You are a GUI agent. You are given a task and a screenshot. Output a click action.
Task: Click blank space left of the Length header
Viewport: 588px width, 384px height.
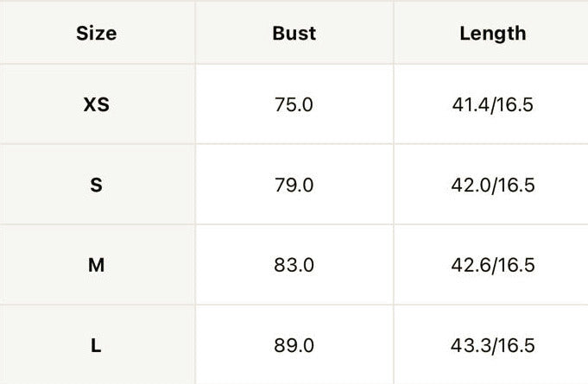point(427,34)
